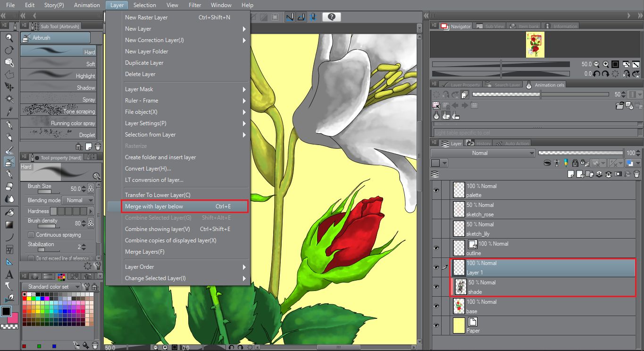Select the Move (rotate) tool
This screenshot has height=351, width=644.
(x=9, y=50)
